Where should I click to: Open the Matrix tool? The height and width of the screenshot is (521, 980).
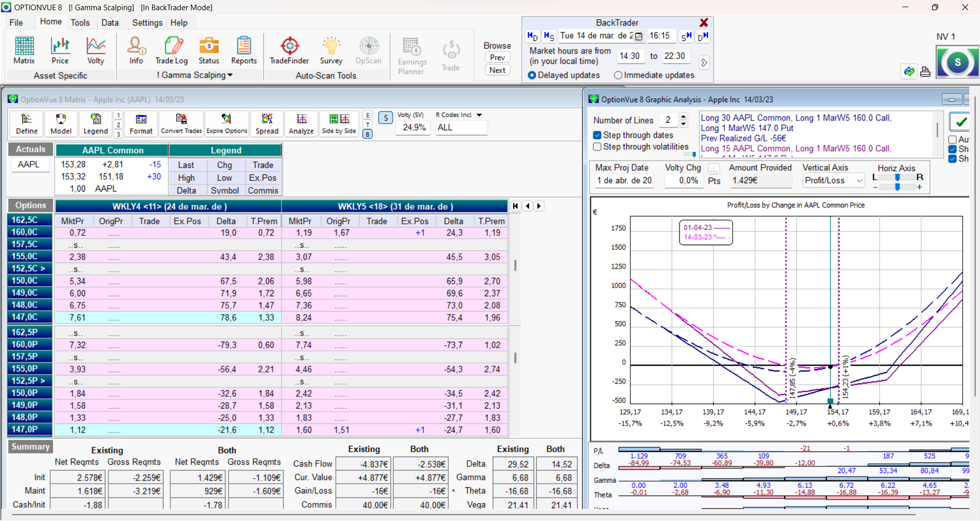(x=24, y=51)
